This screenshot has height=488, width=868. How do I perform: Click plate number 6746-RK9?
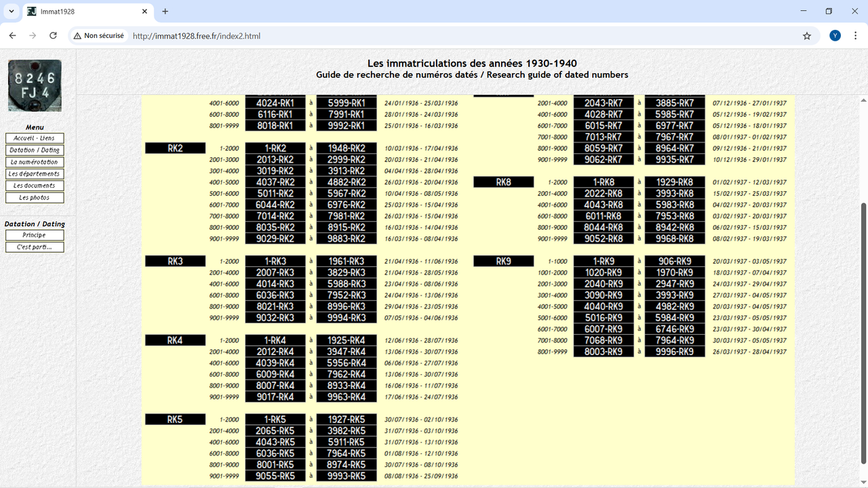(x=675, y=329)
